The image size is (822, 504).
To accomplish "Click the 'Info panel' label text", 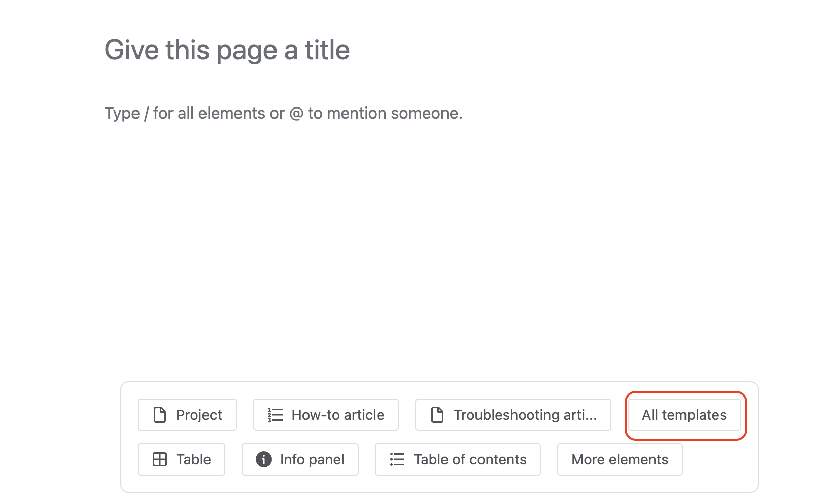I will [312, 459].
